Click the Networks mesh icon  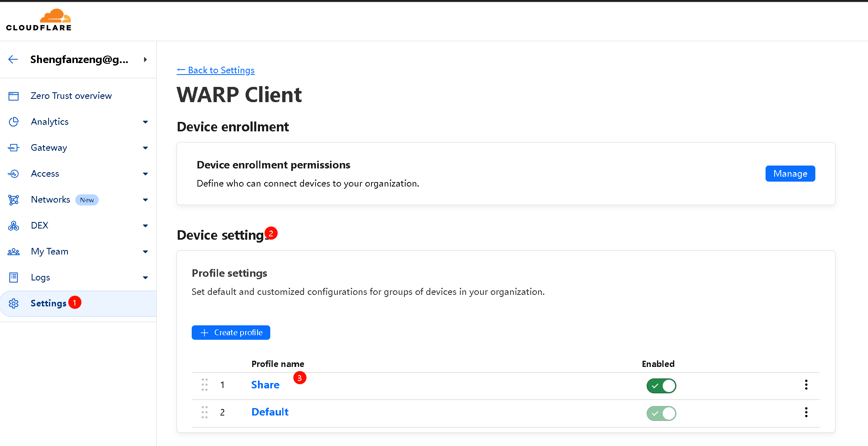pos(14,200)
